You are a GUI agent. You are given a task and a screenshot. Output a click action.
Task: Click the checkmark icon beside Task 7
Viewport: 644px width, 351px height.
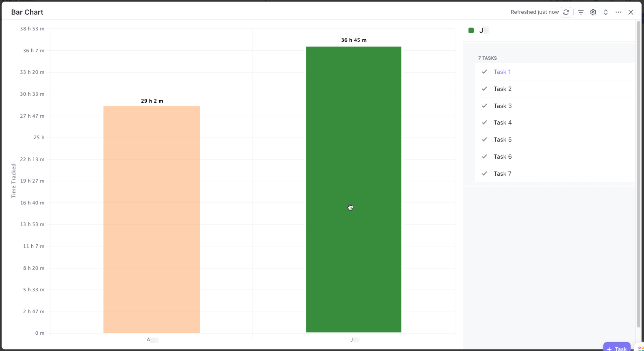click(x=484, y=173)
